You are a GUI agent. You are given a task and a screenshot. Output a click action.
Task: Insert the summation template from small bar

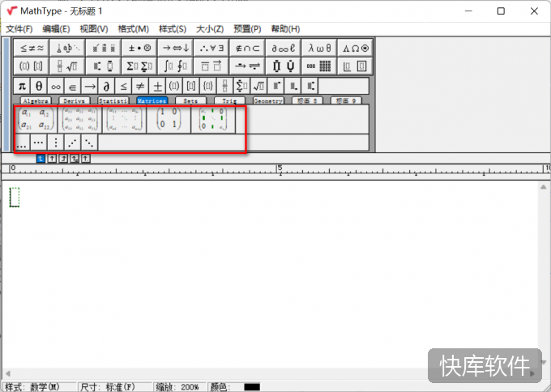(x=241, y=86)
